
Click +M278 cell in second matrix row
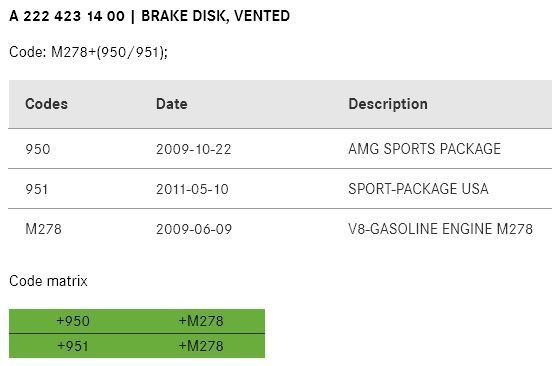tap(201, 346)
